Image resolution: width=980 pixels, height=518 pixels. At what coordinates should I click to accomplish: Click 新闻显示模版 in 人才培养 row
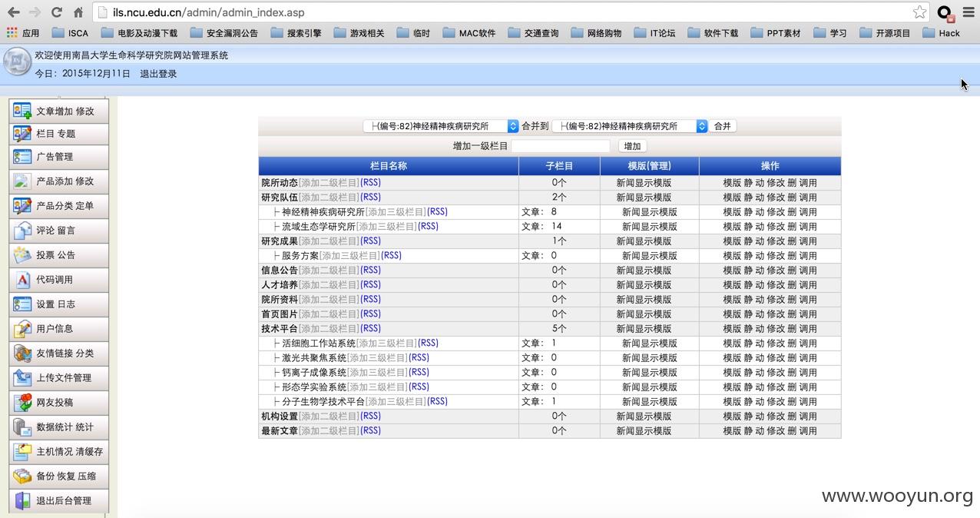(x=644, y=285)
